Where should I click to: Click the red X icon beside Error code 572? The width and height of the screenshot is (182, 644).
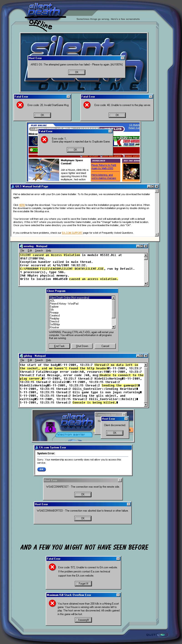click(x=52, y=567)
